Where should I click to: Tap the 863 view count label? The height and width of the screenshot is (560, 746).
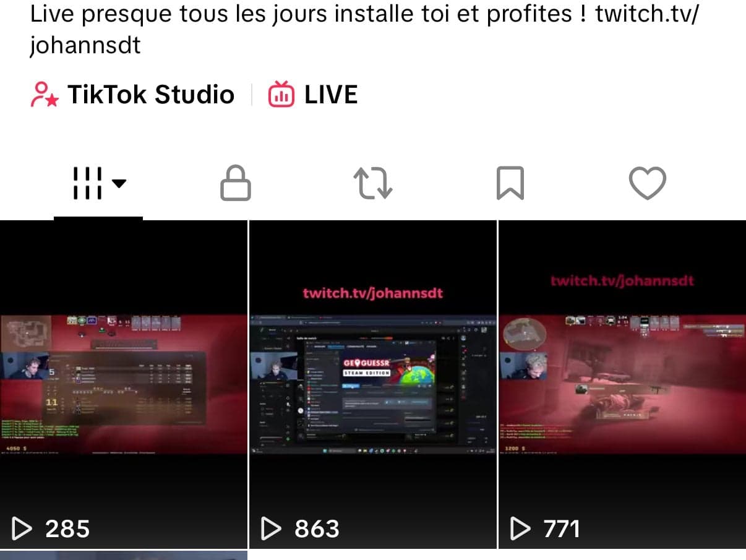pos(317,528)
